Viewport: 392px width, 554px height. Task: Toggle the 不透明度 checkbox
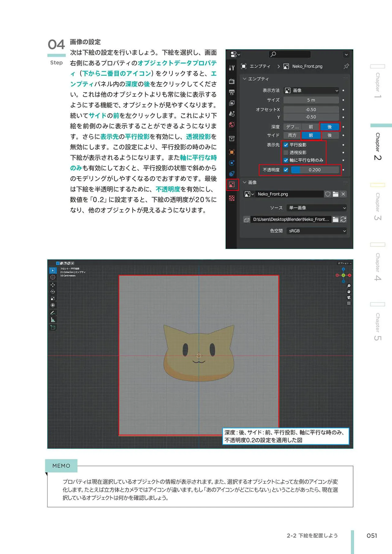[x=286, y=170]
